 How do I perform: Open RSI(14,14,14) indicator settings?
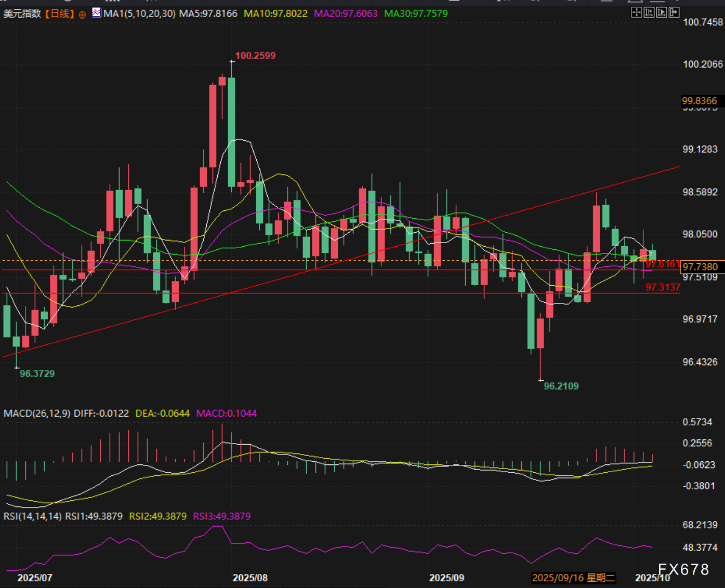pyautogui.click(x=33, y=516)
